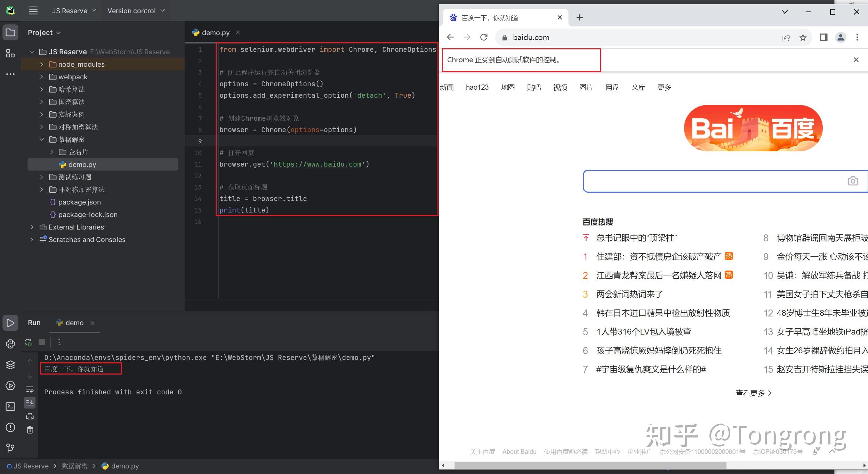The height and width of the screenshot is (474, 868).
Task: Collapse the 数据解密 folder
Action: tap(42, 139)
